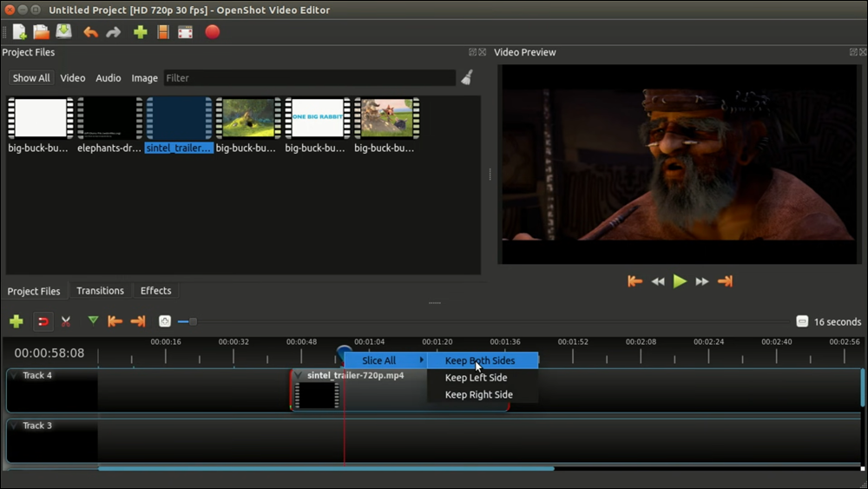Select the sintel_trailer file thumbnail

[x=179, y=118]
